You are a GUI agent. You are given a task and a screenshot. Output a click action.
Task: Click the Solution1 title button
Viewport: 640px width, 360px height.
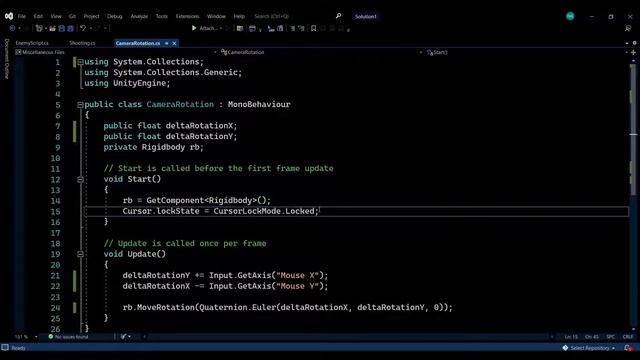(366, 16)
